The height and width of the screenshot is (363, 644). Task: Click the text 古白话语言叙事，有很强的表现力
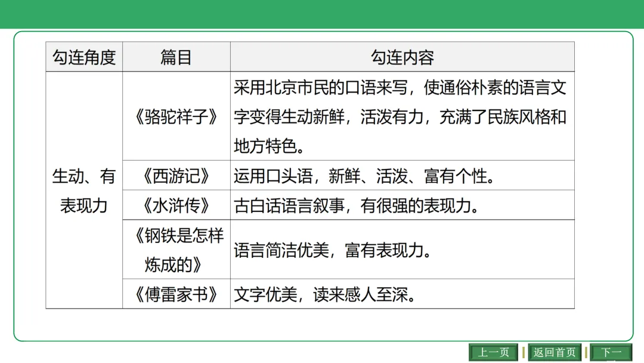357,205
